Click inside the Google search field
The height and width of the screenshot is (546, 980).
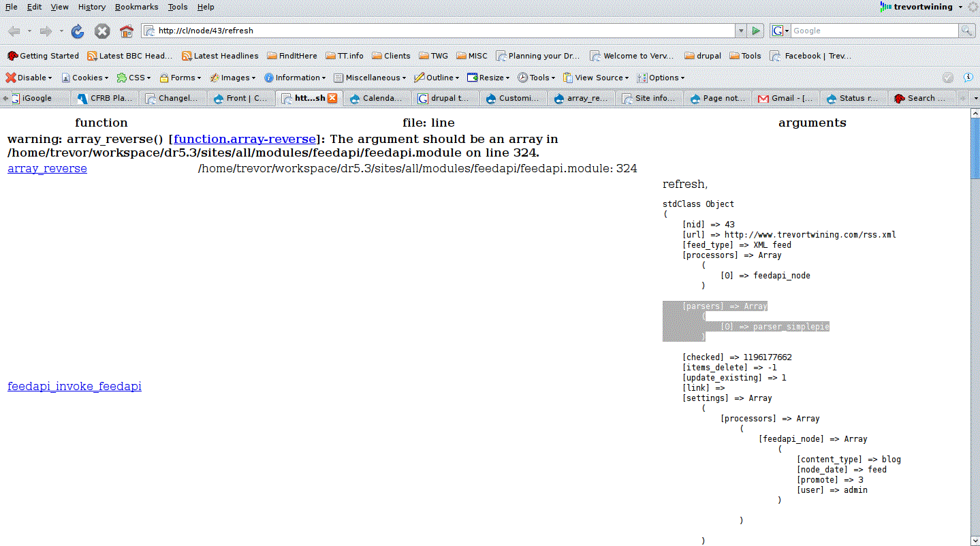tap(872, 31)
